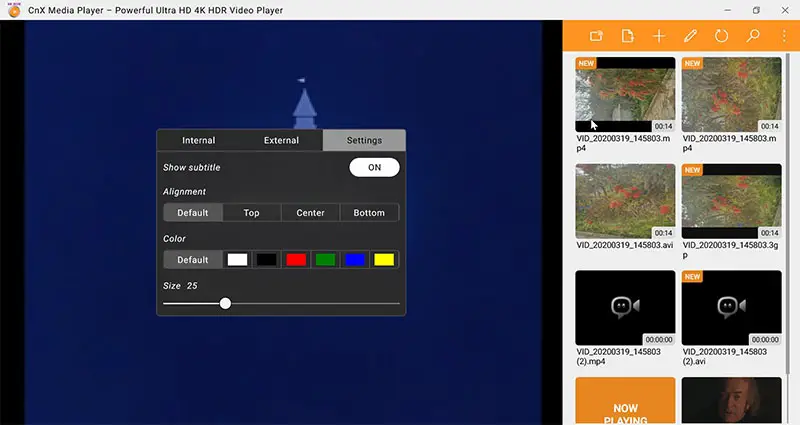Pick the white color swatch
800x425 pixels.
click(x=237, y=260)
